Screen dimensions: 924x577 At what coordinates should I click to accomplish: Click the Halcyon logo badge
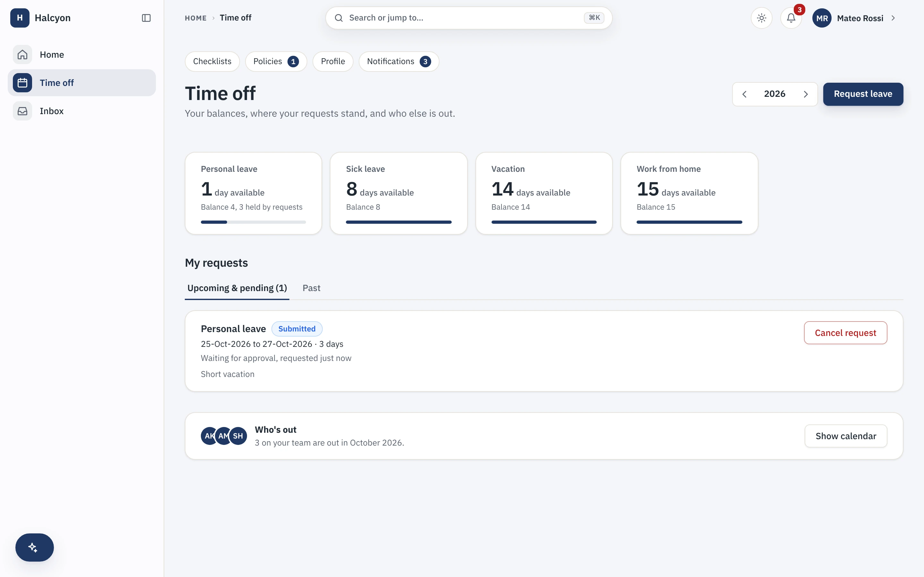tap(20, 18)
